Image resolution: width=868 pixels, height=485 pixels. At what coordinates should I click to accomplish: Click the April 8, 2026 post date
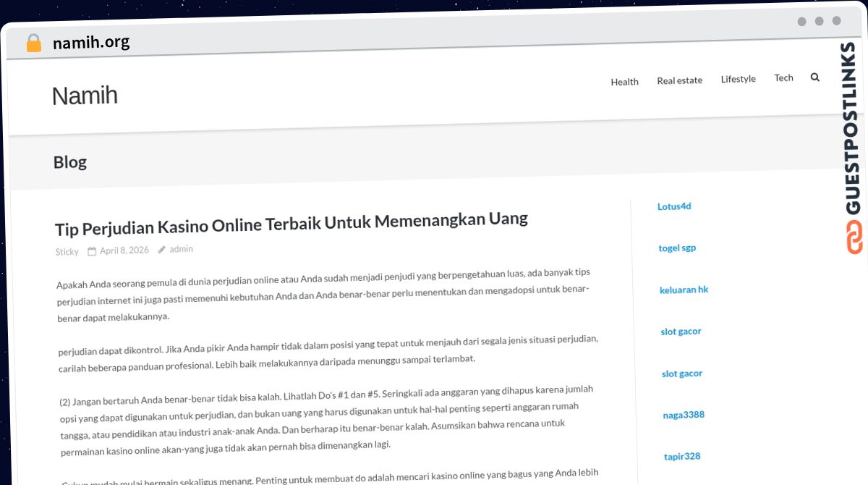tap(124, 250)
